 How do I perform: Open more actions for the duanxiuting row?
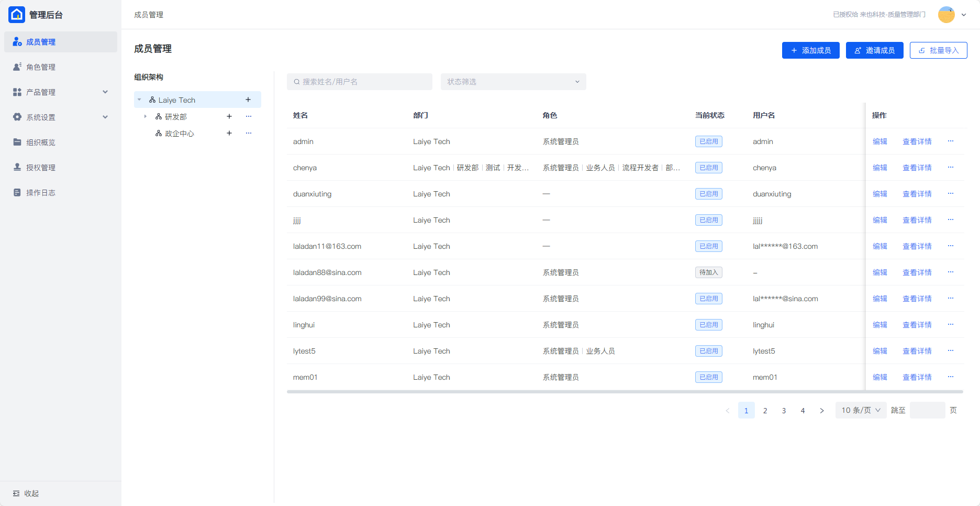951,193
